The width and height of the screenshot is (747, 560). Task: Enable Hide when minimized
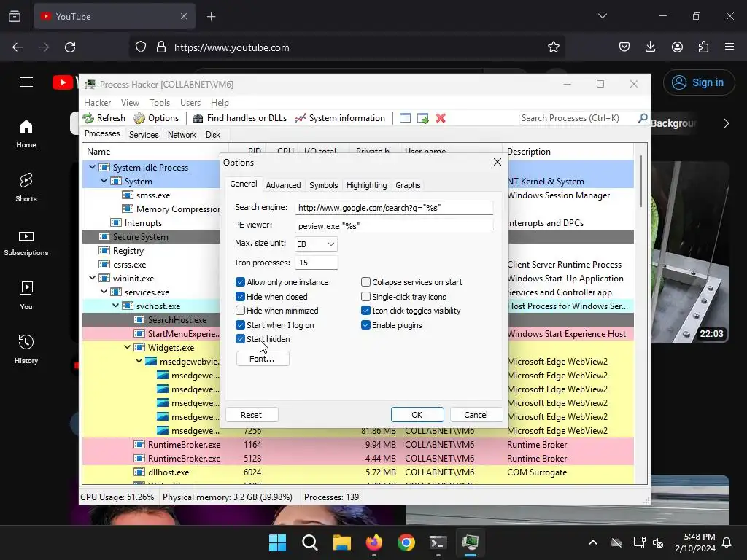click(x=240, y=311)
